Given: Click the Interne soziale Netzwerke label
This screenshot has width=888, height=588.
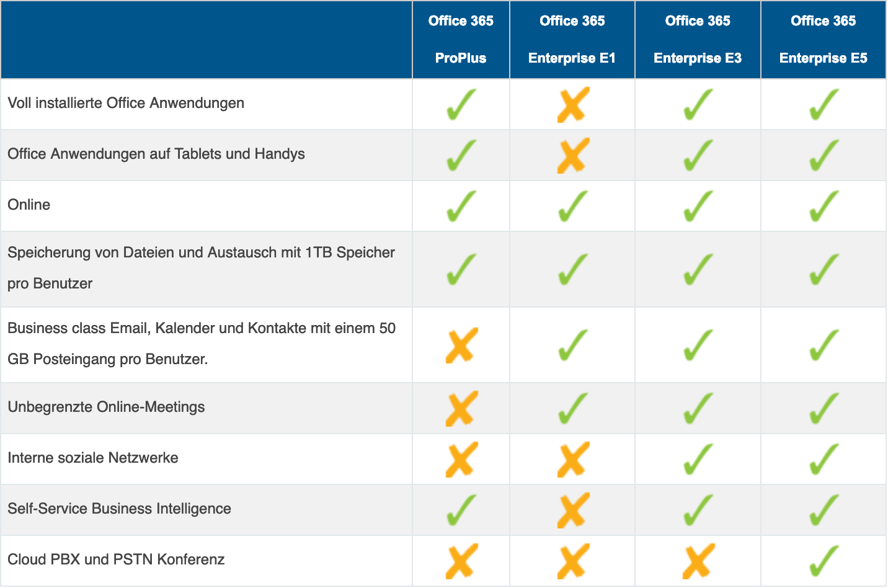Looking at the screenshot, I should point(93,458).
